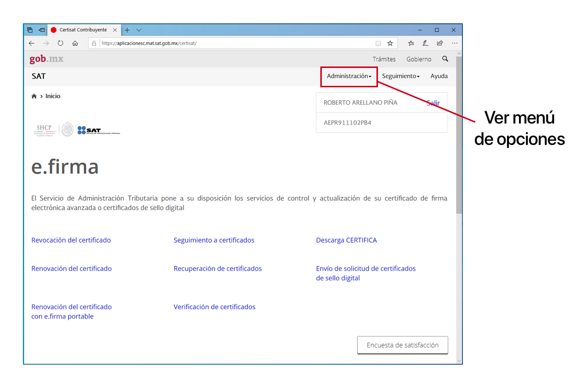Open browser Settings and more ellipsis
588x388 pixels.
(454, 44)
